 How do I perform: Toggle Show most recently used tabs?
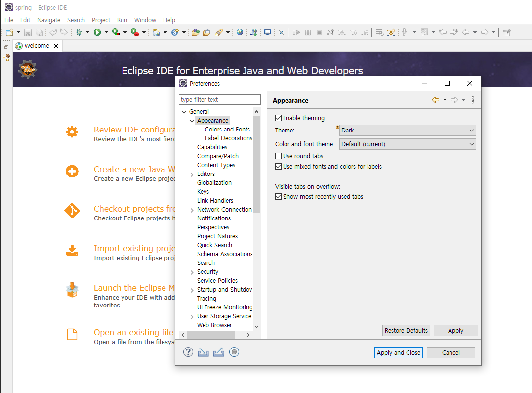click(x=278, y=197)
